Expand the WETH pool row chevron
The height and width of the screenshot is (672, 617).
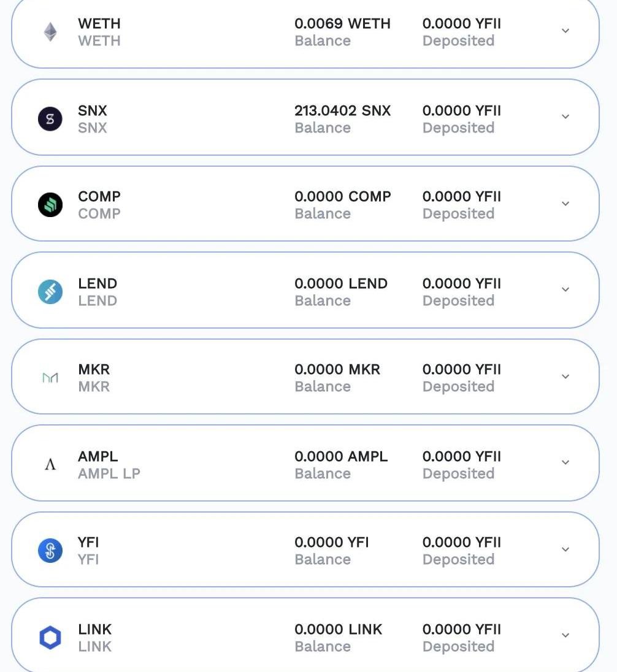pos(565,31)
